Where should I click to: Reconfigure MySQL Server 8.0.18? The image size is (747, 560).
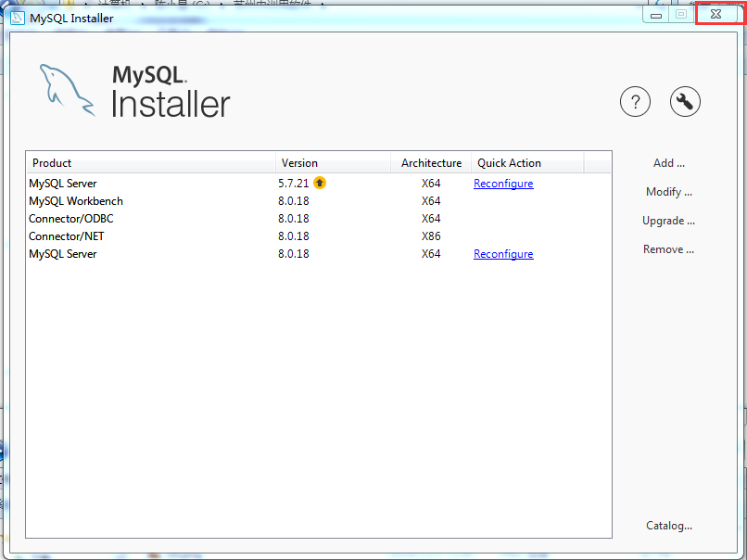click(x=503, y=253)
